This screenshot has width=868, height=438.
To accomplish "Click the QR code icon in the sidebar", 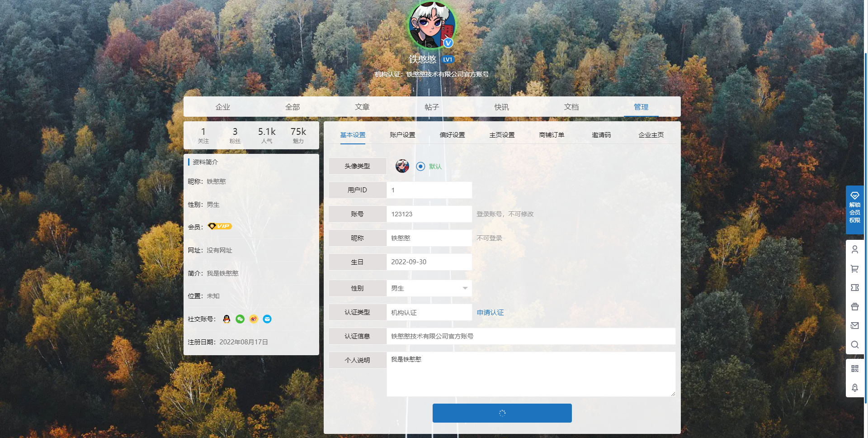I will point(855,368).
